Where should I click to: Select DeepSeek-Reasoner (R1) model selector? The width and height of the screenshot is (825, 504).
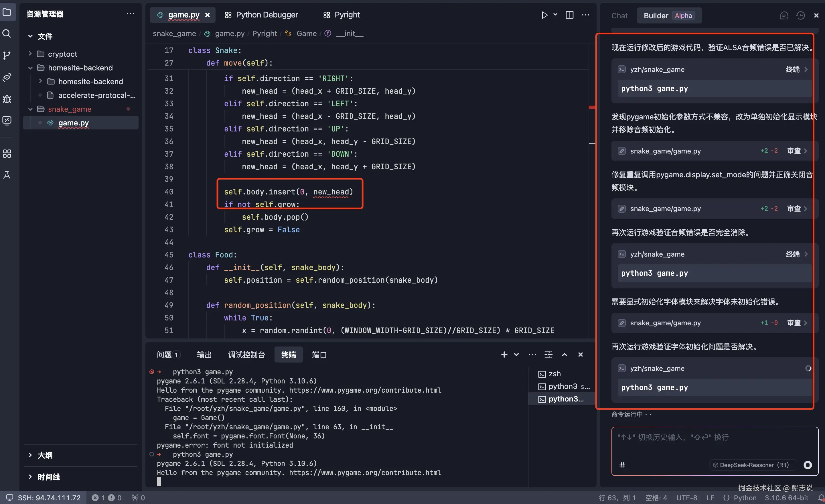pyautogui.click(x=751, y=465)
